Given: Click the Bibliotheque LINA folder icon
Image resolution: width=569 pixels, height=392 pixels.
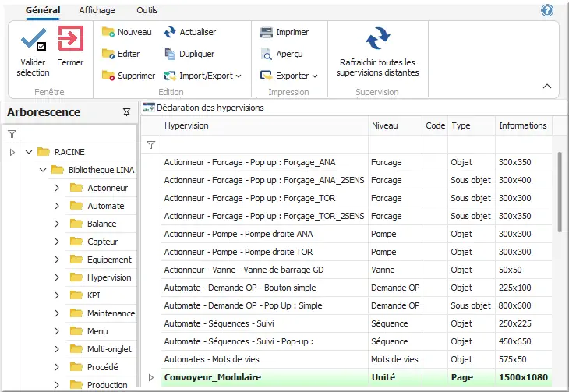Looking at the screenshot, I should pos(58,170).
